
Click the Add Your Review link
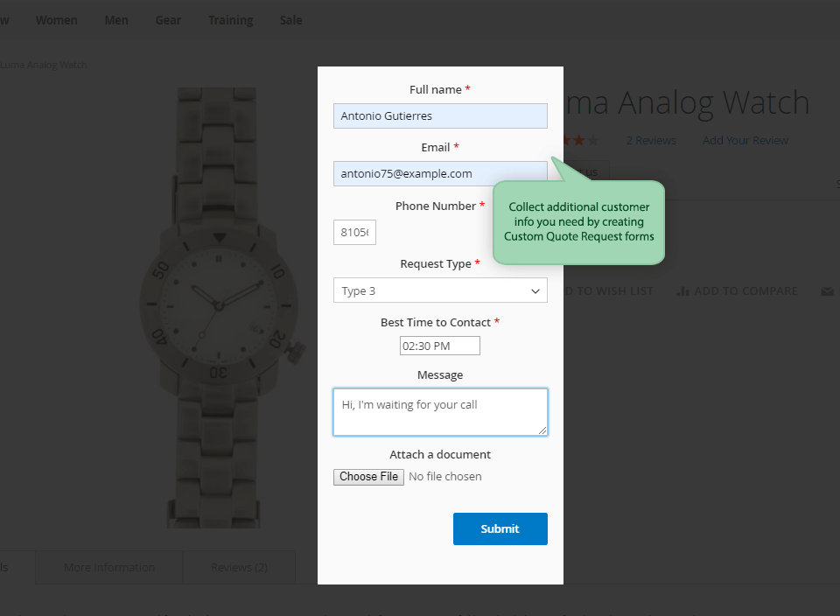tap(745, 140)
